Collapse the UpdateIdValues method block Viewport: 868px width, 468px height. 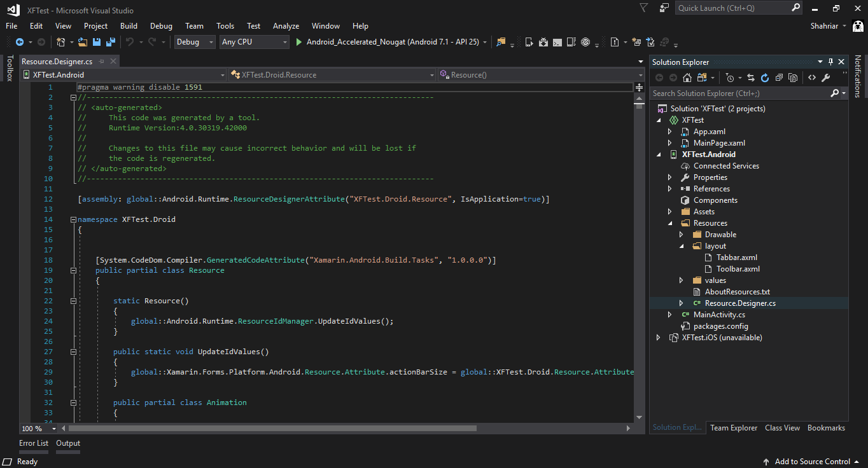[x=73, y=352]
